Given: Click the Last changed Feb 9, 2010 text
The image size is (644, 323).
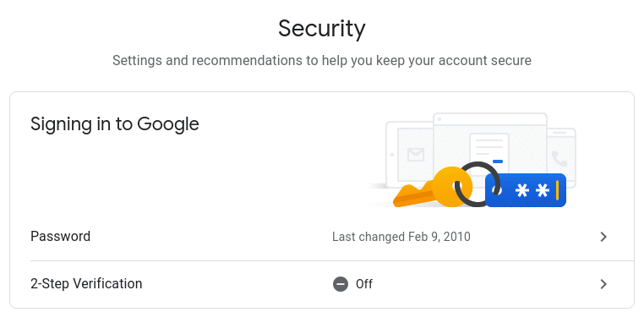Looking at the screenshot, I should [x=401, y=237].
